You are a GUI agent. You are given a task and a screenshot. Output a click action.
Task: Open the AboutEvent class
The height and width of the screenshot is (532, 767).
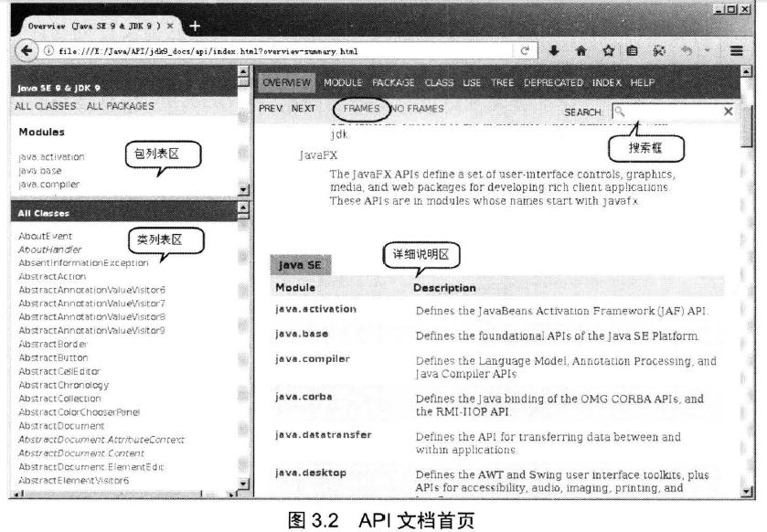click(x=45, y=236)
